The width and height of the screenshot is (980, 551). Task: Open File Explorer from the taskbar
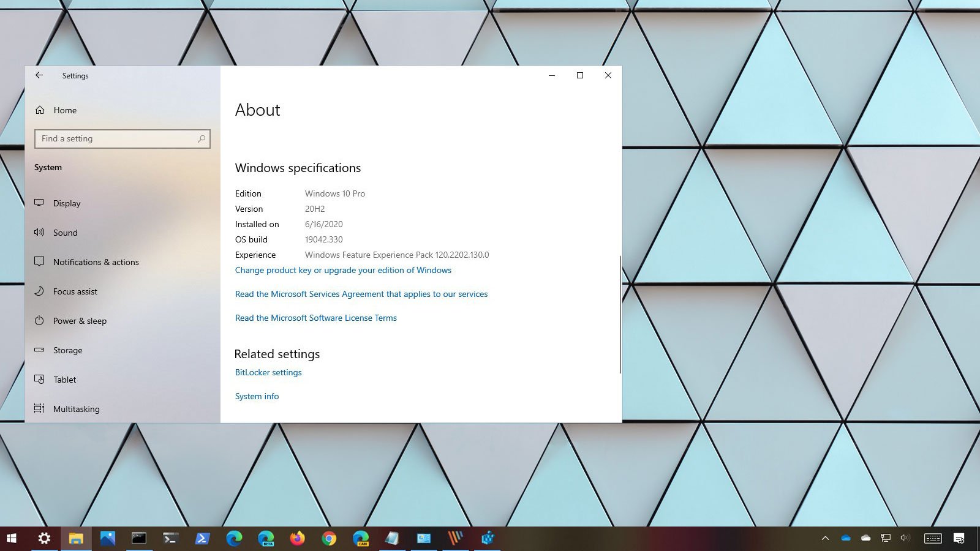pyautogui.click(x=76, y=538)
